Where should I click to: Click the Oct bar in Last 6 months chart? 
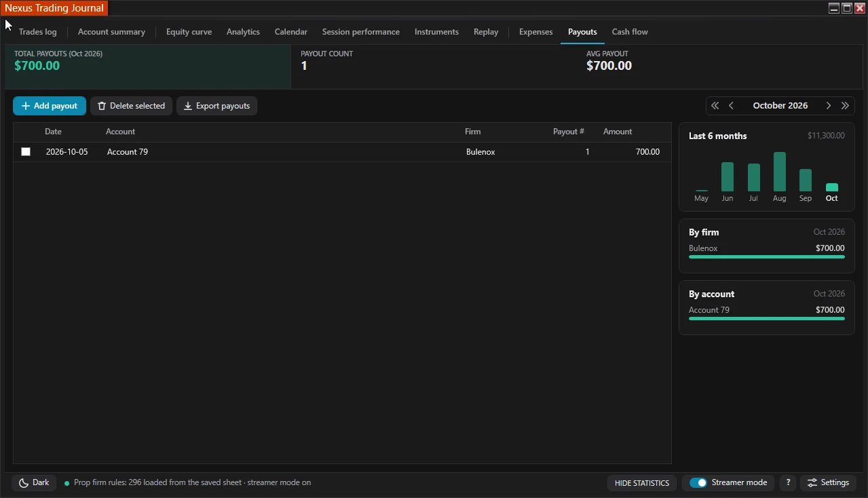pyautogui.click(x=832, y=187)
